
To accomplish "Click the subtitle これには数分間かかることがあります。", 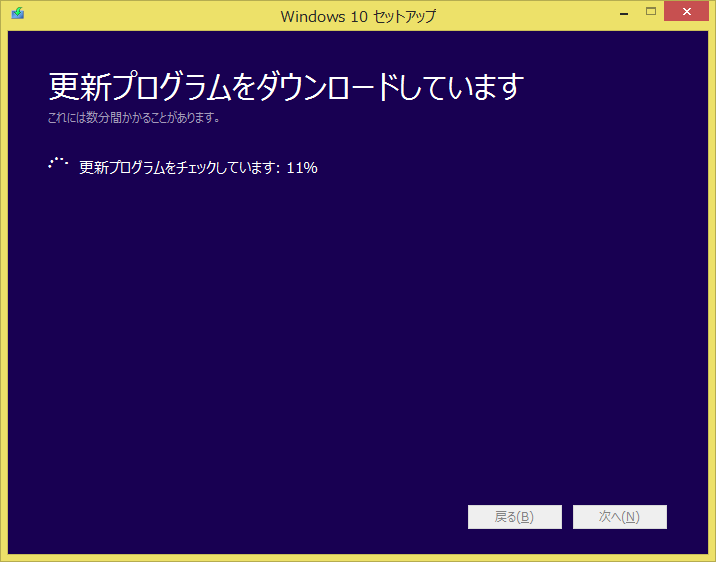I will (134, 118).
